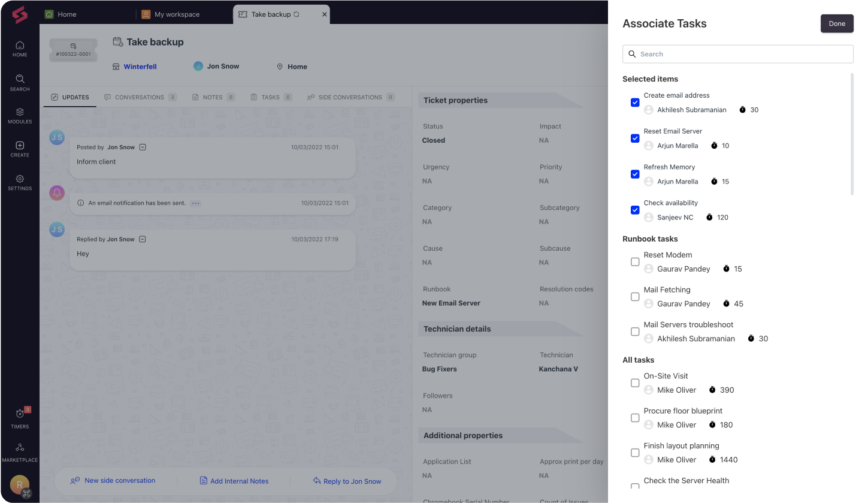Open the Winterfell link
This screenshot has width=868, height=503.
pos(140,67)
